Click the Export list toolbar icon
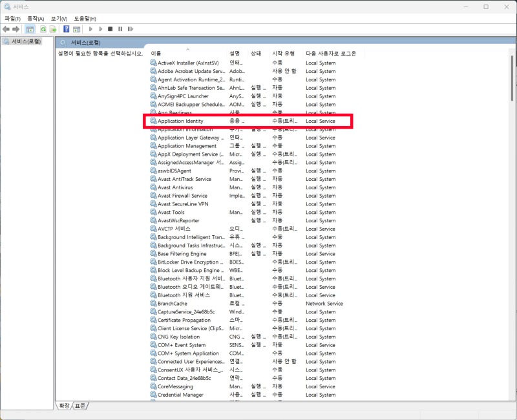The height and width of the screenshot is (420, 517). pyautogui.click(x=53, y=29)
